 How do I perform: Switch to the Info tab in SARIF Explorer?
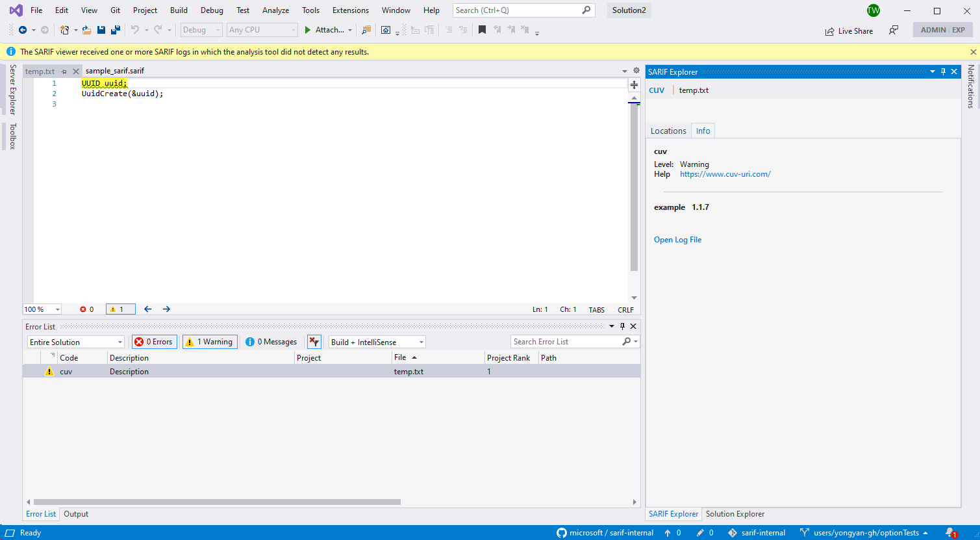pos(703,131)
